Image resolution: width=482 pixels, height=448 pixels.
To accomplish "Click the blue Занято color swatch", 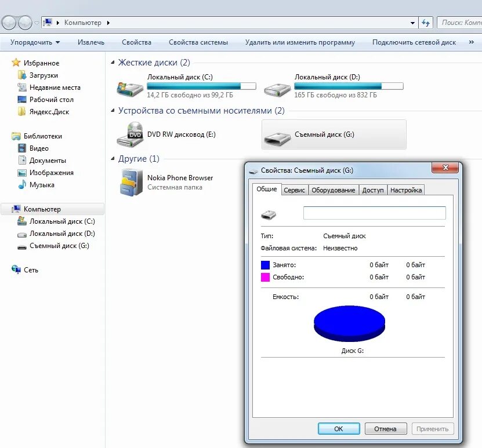I will [265, 265].
